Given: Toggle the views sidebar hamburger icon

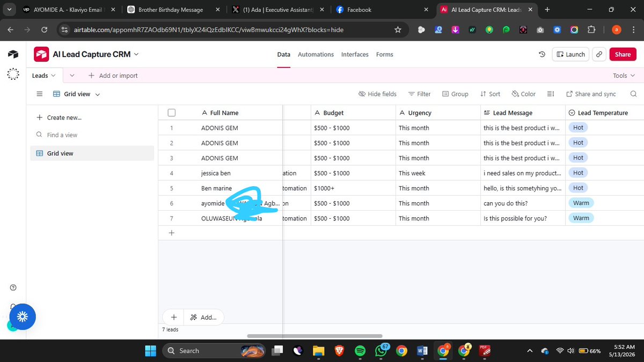Looking at the screenshot, I should (x=39, y=94).
